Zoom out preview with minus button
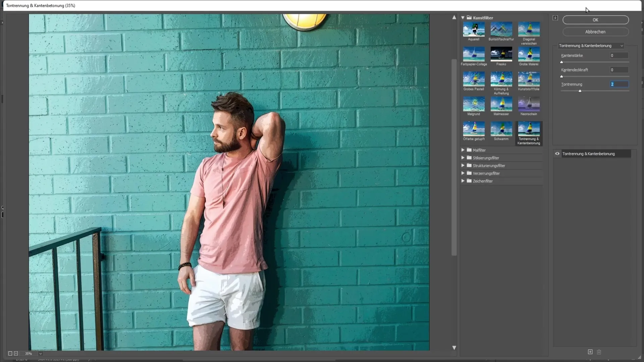The width and height of the screenshot is (644, 362). [10, 353]
